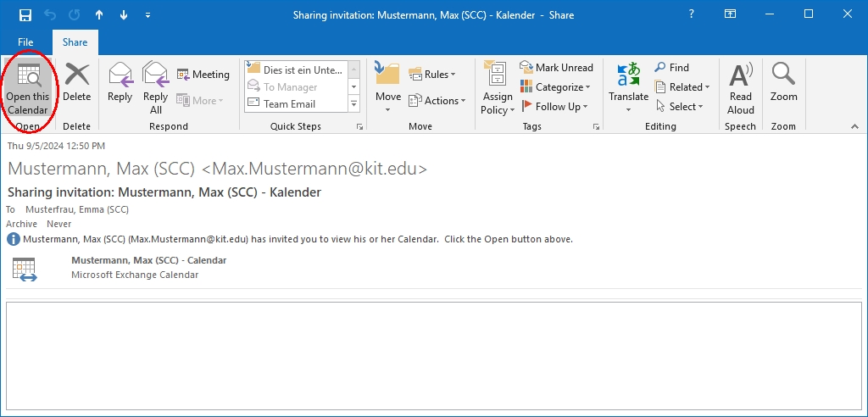The width and height of the screenshot is (868, 417).
Task: Create a Meeting response
Action: [x=203, y=75]
